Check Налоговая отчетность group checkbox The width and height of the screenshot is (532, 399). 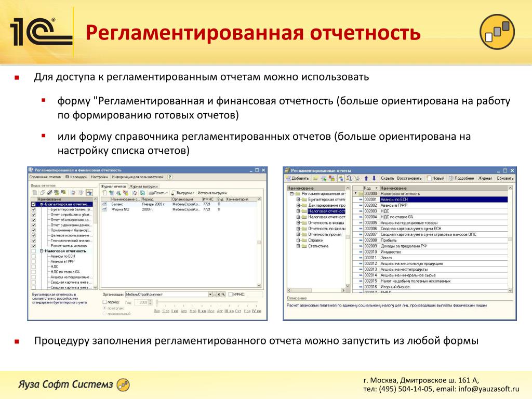click(x=33, y=251)
